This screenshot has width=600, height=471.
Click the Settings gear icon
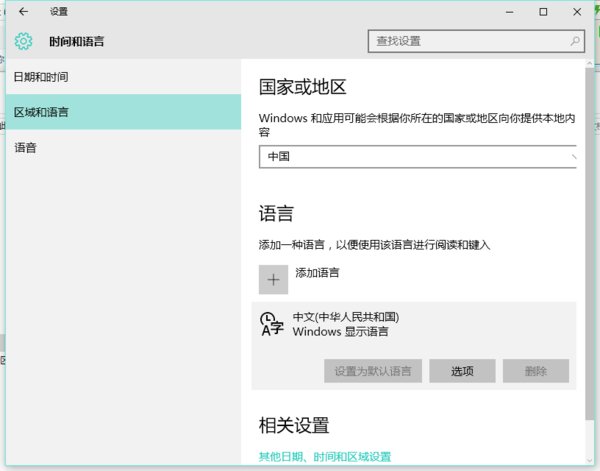tap(23, 41)
